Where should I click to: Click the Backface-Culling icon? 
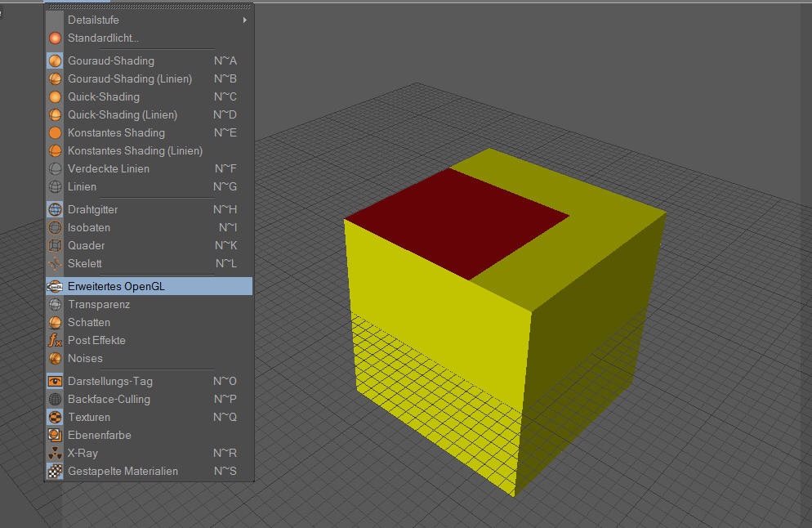tap(55, 399)
